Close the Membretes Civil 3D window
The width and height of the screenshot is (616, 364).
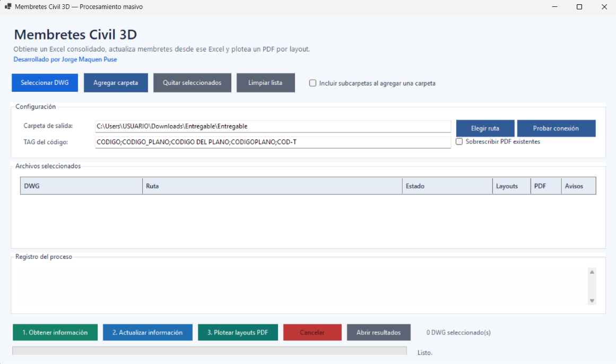point(604,7)
